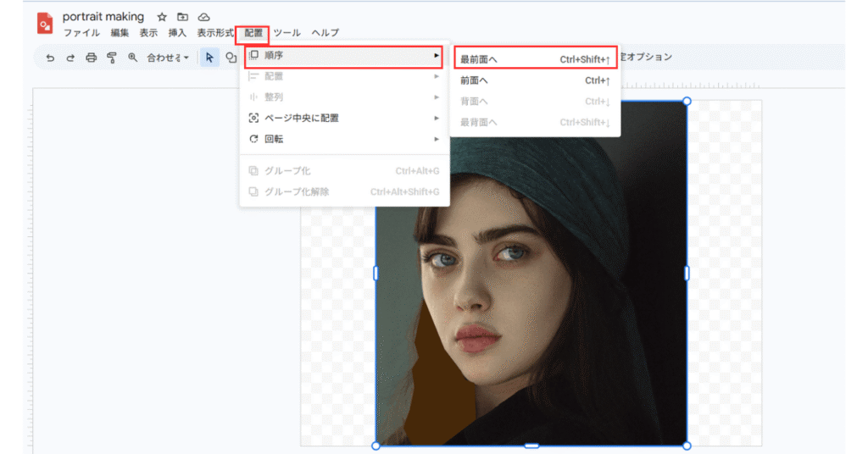The width and height of the screenshot is (868, 454).
Task: Open the zoom level 合わせる dropdown
Action: click(168, 58)
